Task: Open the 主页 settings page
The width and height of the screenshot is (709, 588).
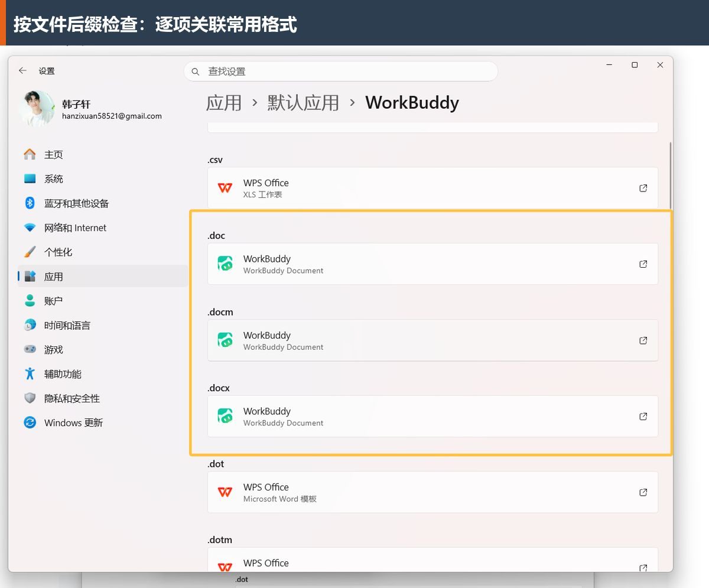Action: (x=103, y=154)
